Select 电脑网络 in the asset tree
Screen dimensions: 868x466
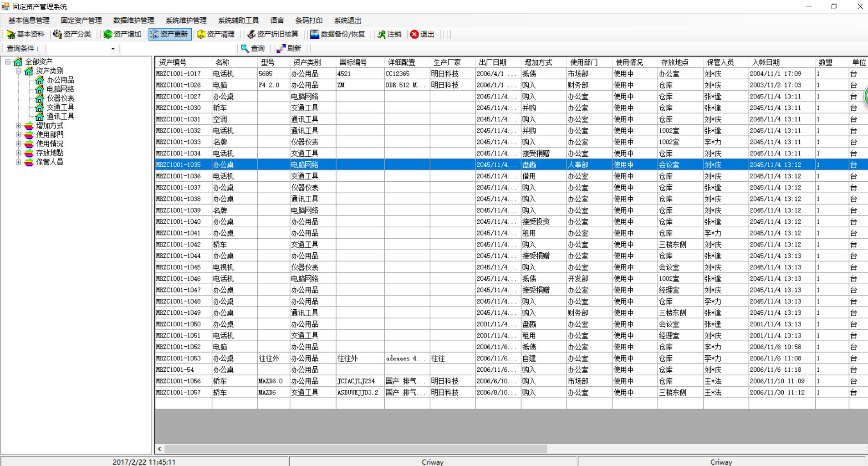(x=60, y=89)
